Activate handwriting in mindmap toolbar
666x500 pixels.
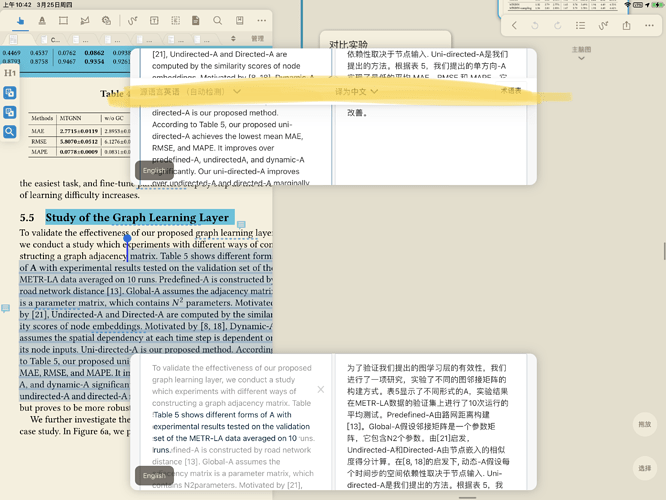pos(604,25)
